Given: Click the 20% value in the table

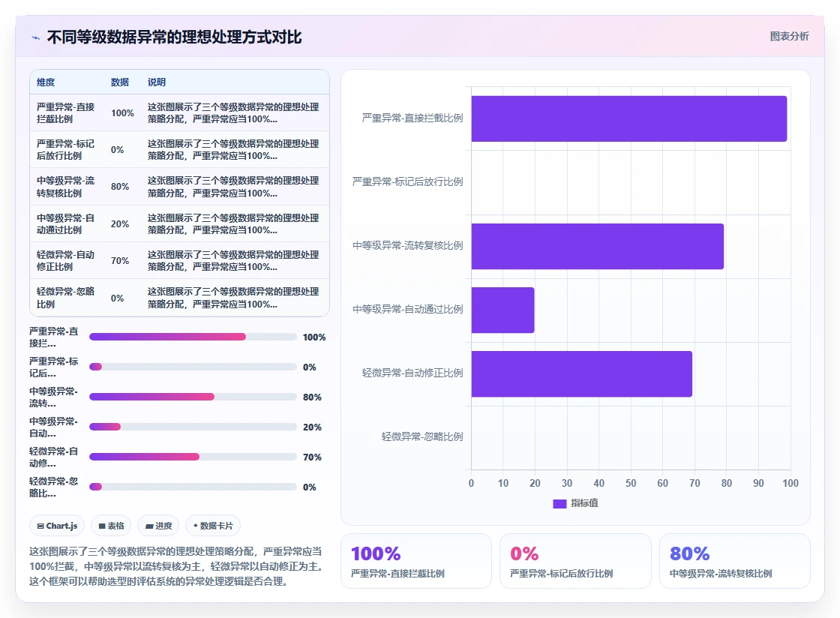Looking at the screenshot, I should tap(120, 223).
